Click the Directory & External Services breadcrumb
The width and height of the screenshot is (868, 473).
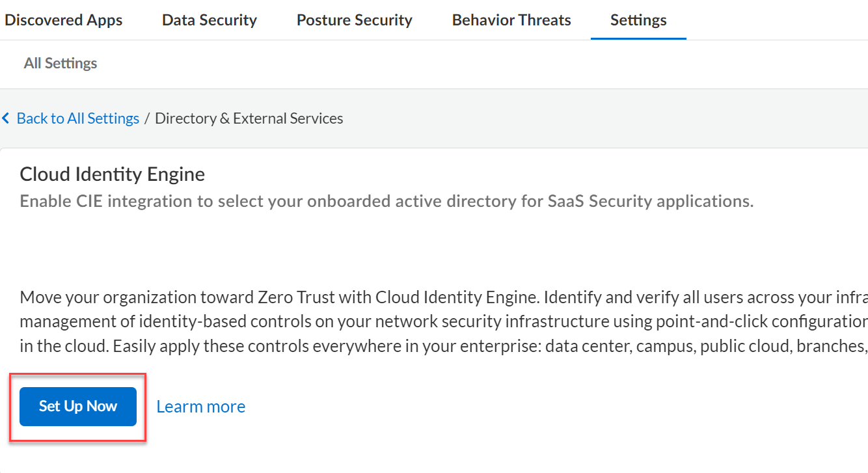click(x=249, y=118)
